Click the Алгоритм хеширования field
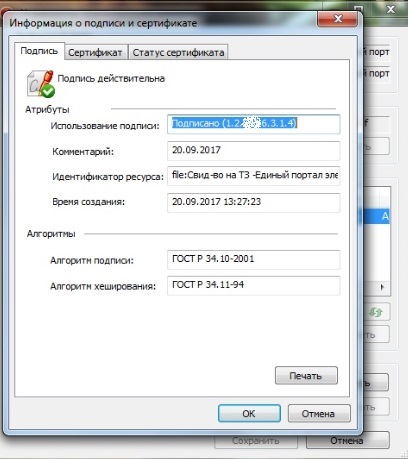The height and width of the screenshot is (459, 408). (x=254, y=285)
